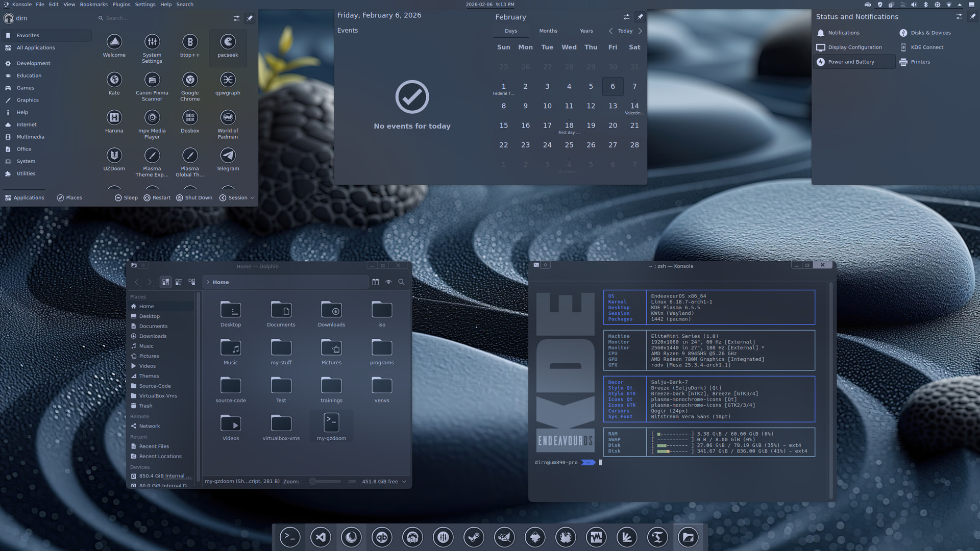Toggle show hidden files eye icon

pos(388,282)
